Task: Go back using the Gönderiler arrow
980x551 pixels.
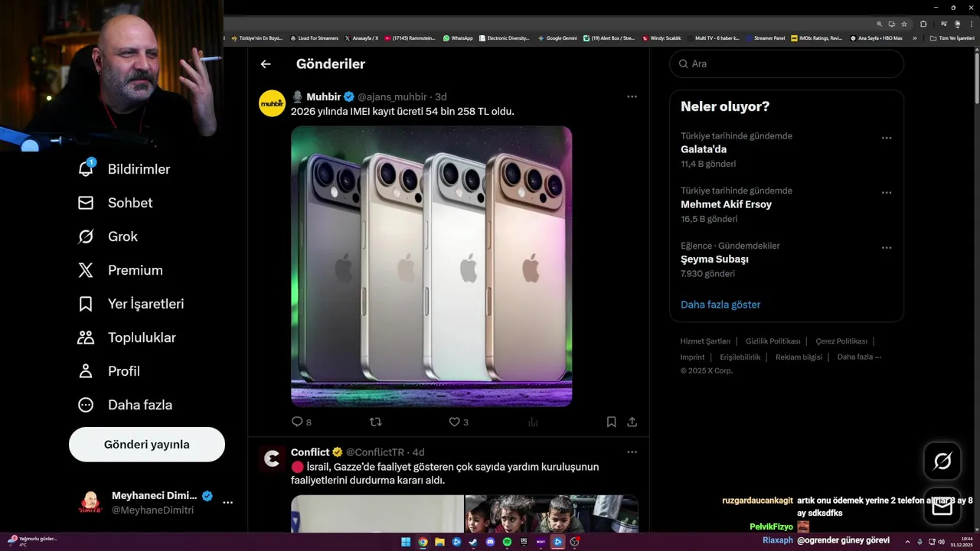Action: click(266, 64)
